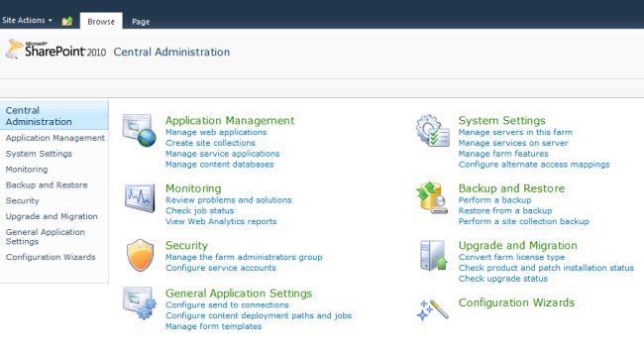The height and width of the screenshot is (362, 644).
Task: Click the Configuration Wizards wand icon
Action: pos(433,309)
